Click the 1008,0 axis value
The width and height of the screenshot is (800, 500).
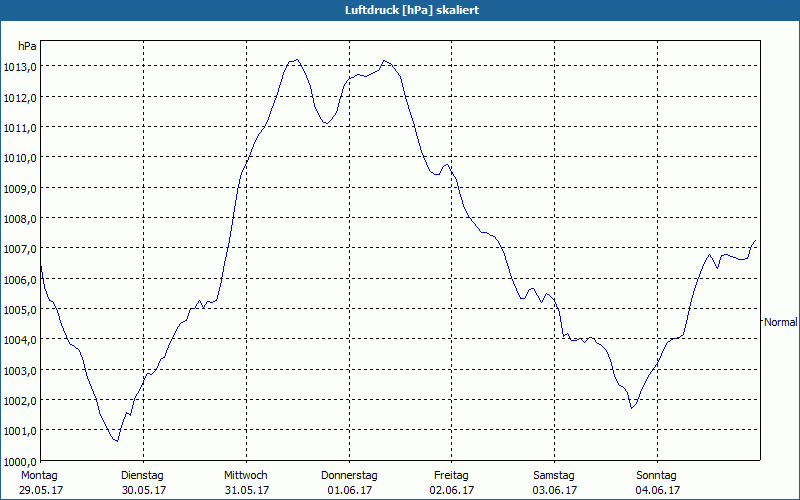tap(19, 218)
